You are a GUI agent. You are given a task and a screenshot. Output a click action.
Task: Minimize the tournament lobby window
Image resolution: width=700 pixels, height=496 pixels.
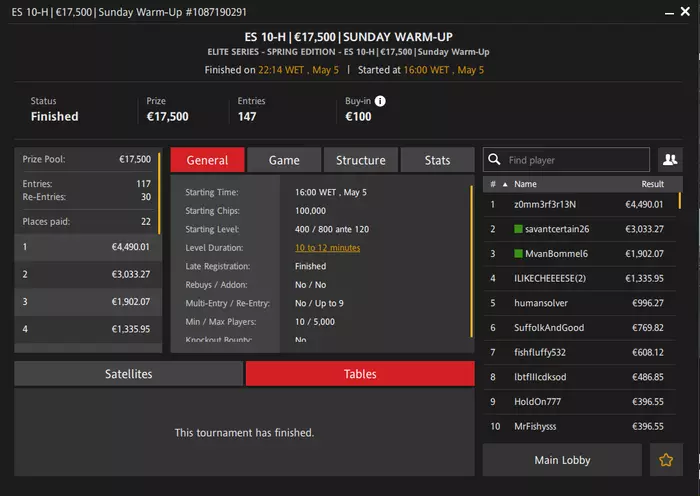[x=669, y=13]
